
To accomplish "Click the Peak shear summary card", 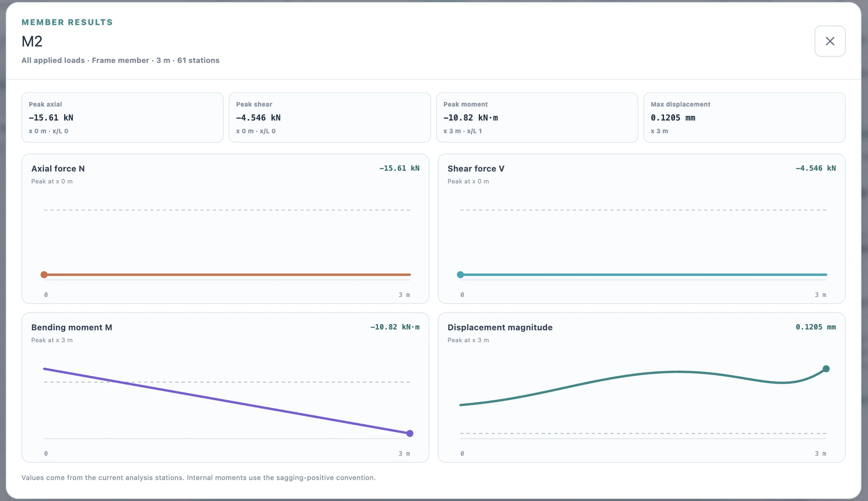I will coord(330,117).
